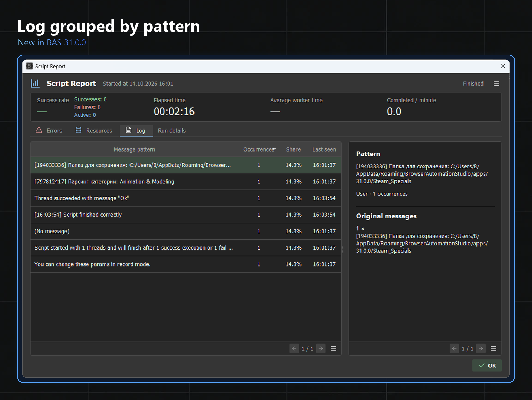Select the Log tab
The image size is (532, 400).
tap(136, 131)
